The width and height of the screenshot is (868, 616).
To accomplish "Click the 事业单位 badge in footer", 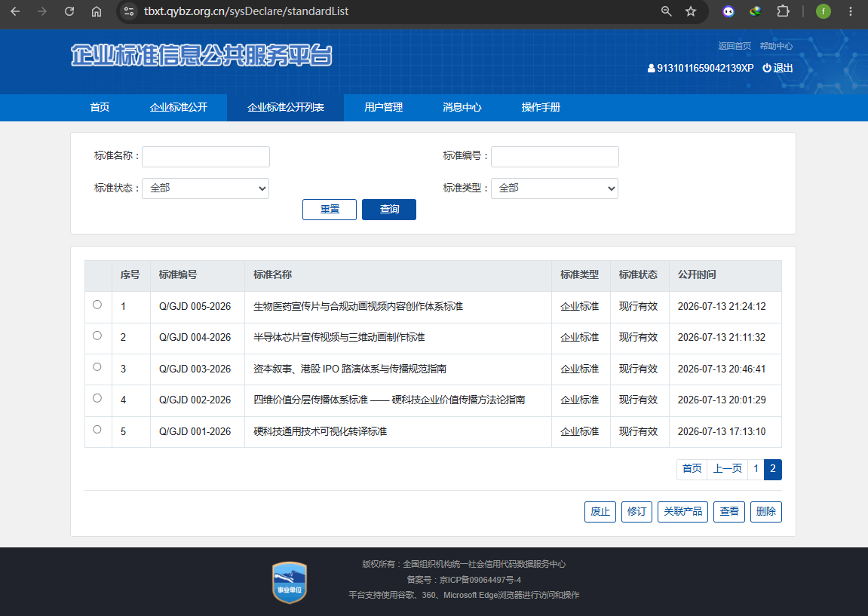I will tap(290, 582).
